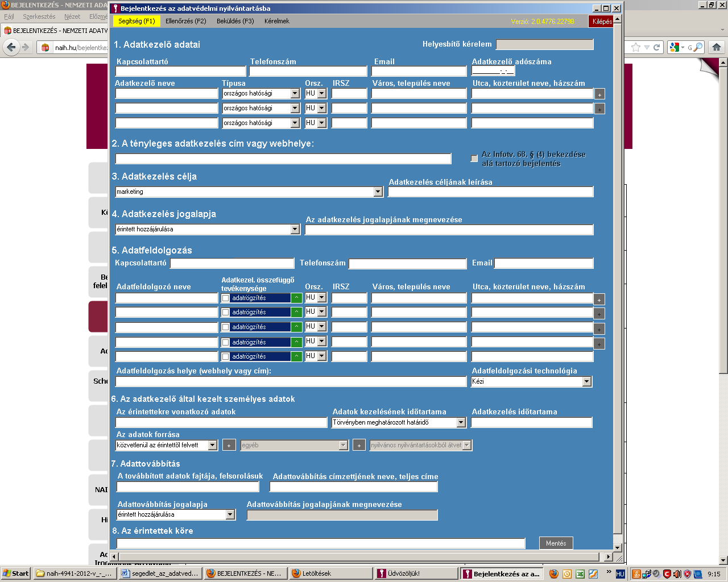Click the Windows Start button

15,574
